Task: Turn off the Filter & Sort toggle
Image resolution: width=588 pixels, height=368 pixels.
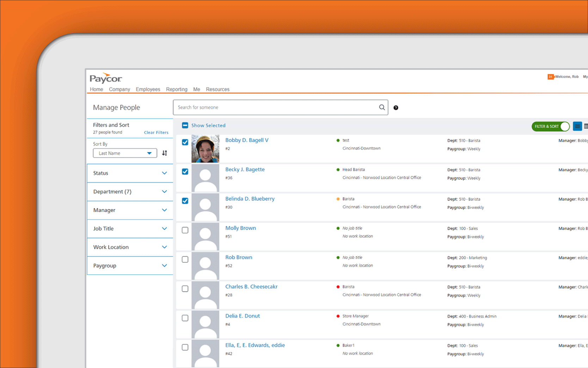Action: point(551,126)
